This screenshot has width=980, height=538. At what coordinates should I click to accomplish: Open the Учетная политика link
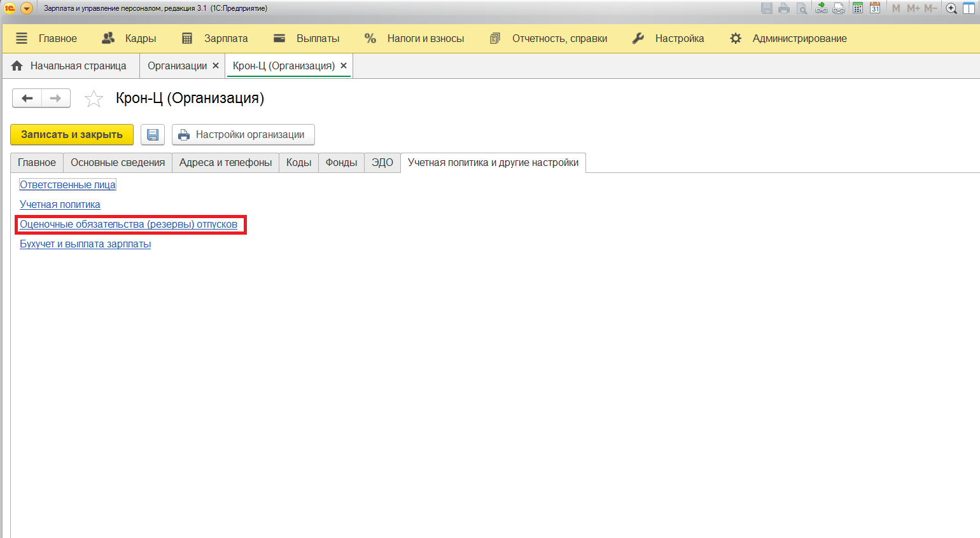click(60, 205)
